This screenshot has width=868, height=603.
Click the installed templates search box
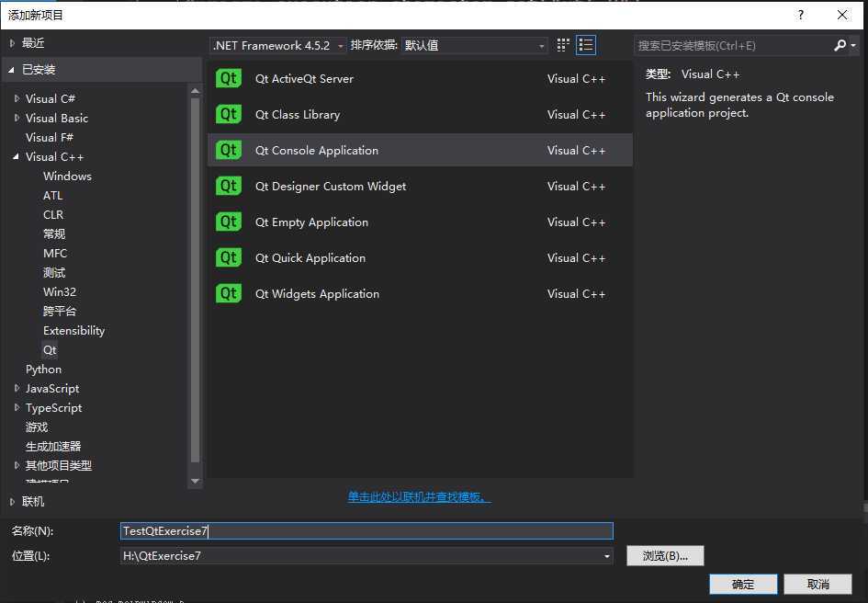[733, 45]
